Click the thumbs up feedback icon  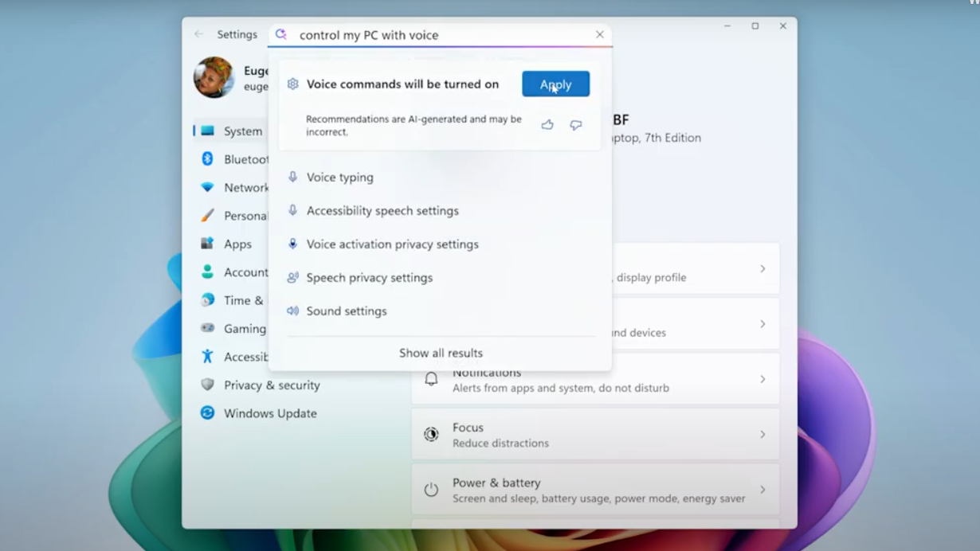547,125
